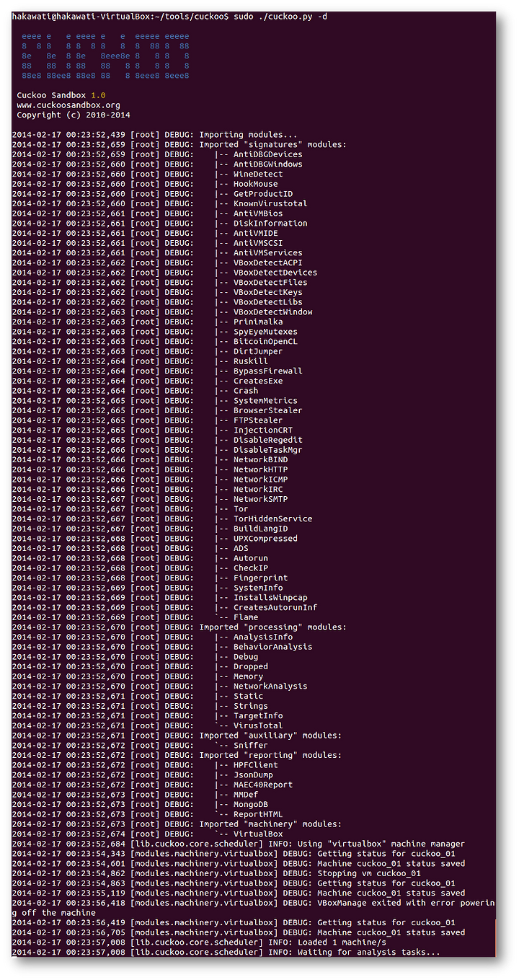Screen dimensions: 519x980
Task: Select the VirusTotal processing module entry
Action: coord(258,726)
